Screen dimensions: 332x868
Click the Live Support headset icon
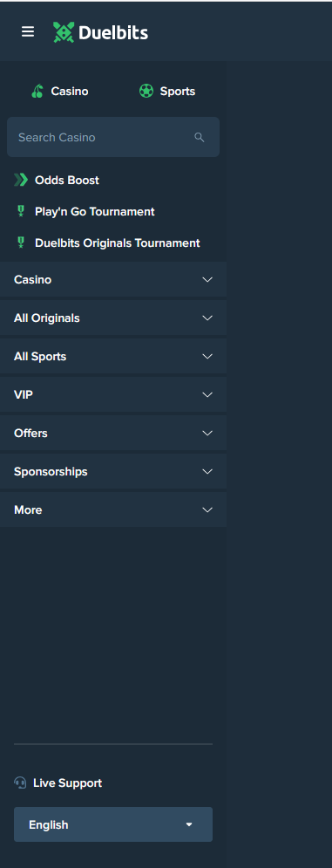(20, 783)
